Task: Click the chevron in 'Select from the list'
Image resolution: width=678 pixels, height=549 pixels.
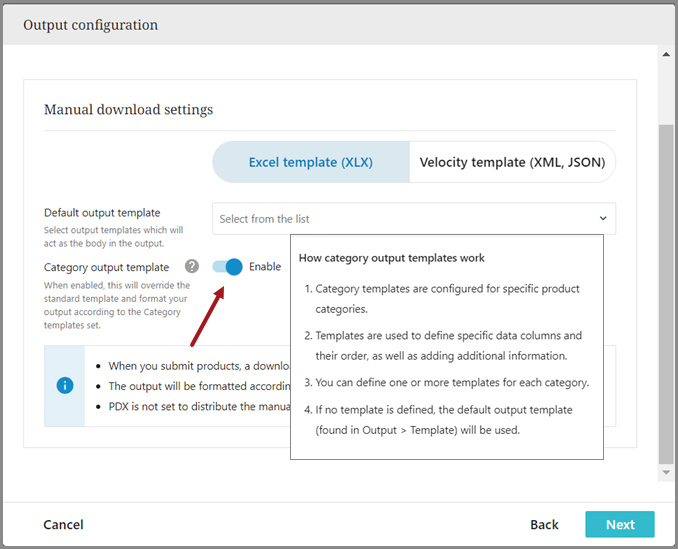Action: point(603,218)
